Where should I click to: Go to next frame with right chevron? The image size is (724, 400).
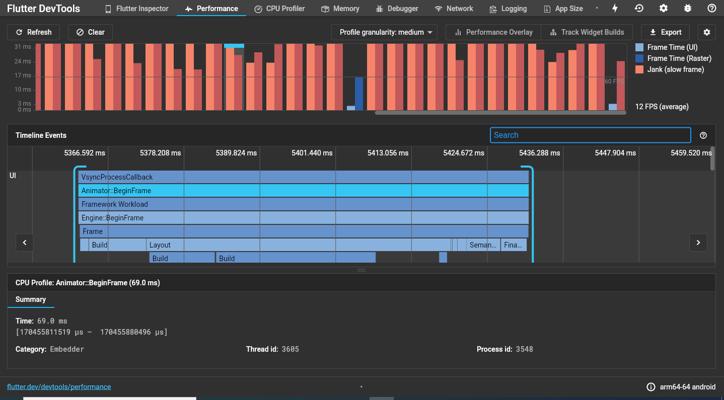coord(698,242)
